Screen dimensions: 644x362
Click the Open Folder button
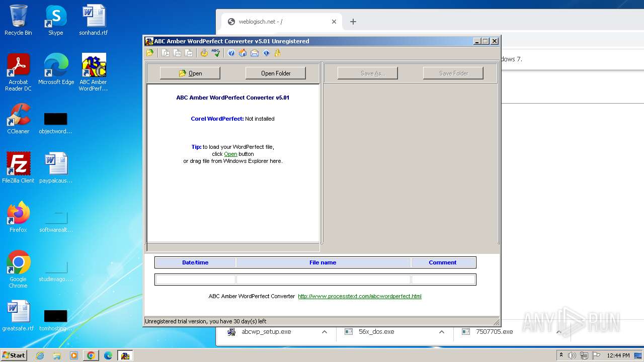coord(275,73)
